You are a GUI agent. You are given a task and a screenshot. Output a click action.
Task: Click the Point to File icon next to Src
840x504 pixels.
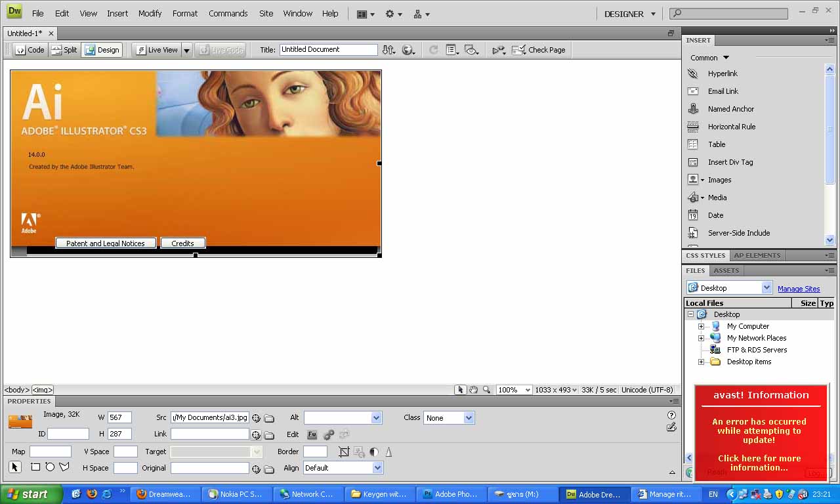[257, 418]
